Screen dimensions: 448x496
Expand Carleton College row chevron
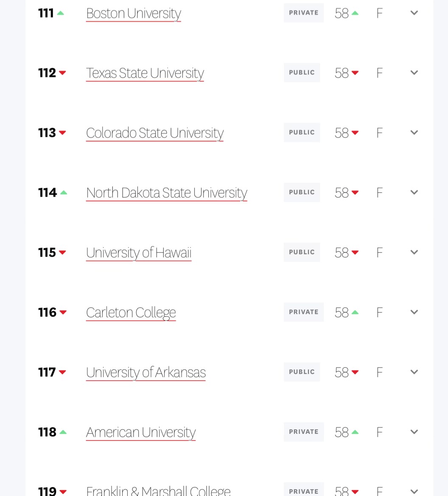tap(414, 312)
